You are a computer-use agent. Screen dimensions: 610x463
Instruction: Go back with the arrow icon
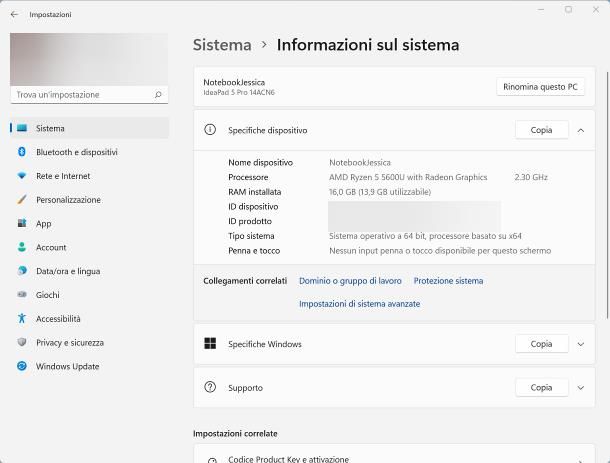pos(14,14)
